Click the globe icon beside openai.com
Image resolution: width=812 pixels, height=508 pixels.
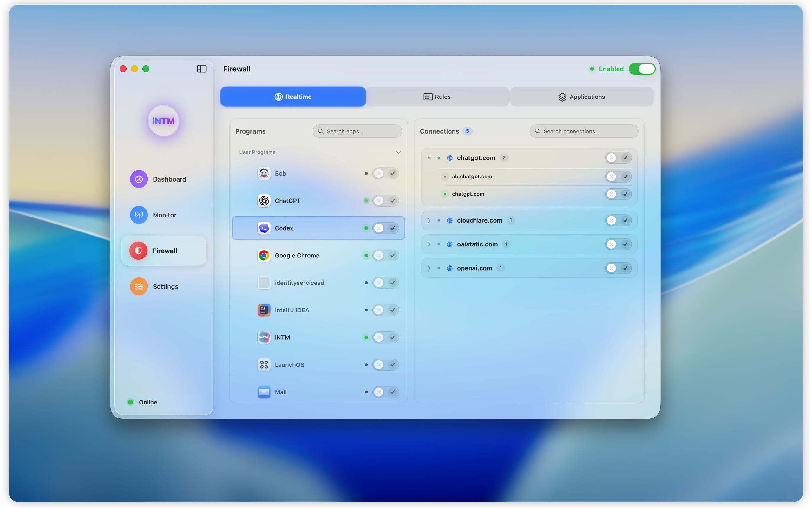pos(450,268)
